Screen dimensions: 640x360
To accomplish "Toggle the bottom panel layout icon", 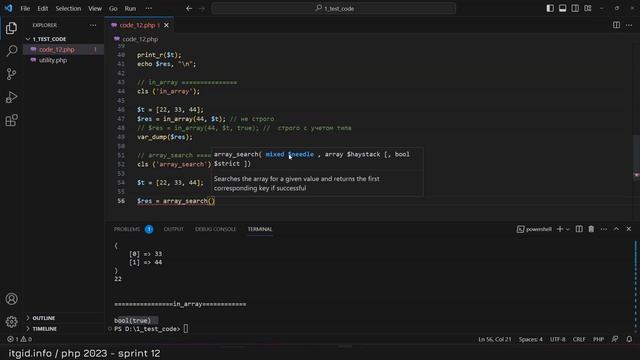I will pos(562,8).
